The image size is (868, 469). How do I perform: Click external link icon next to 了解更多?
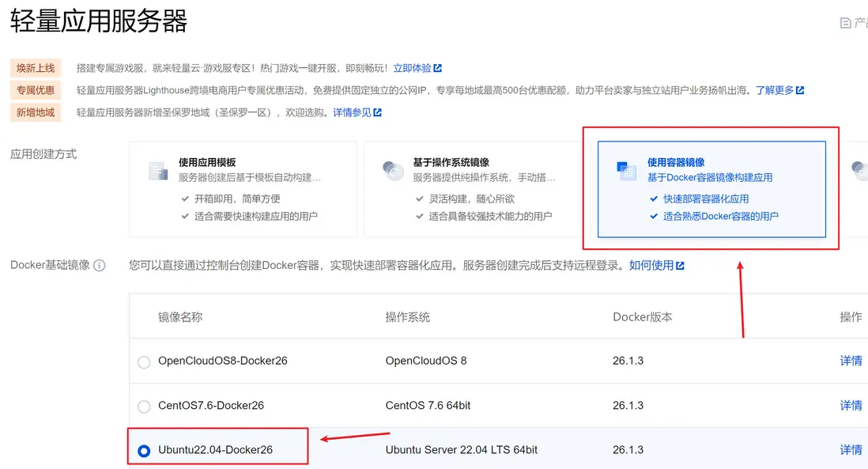tap(800, 90)
